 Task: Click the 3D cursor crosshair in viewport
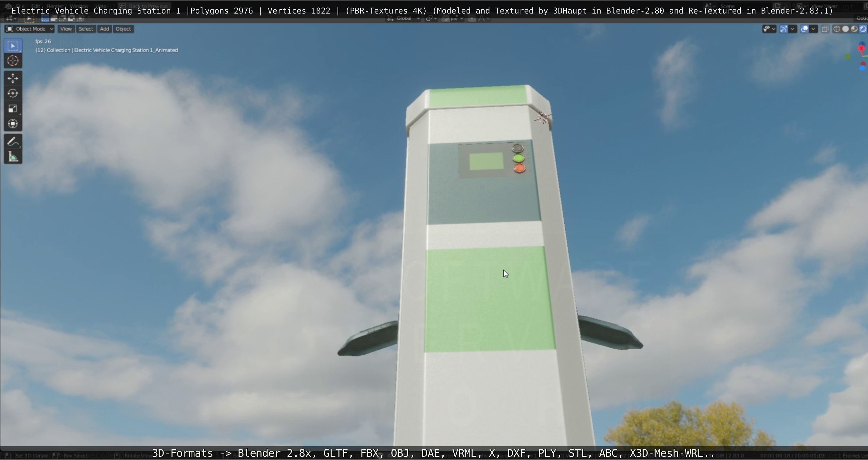click(x=542, y=118)
